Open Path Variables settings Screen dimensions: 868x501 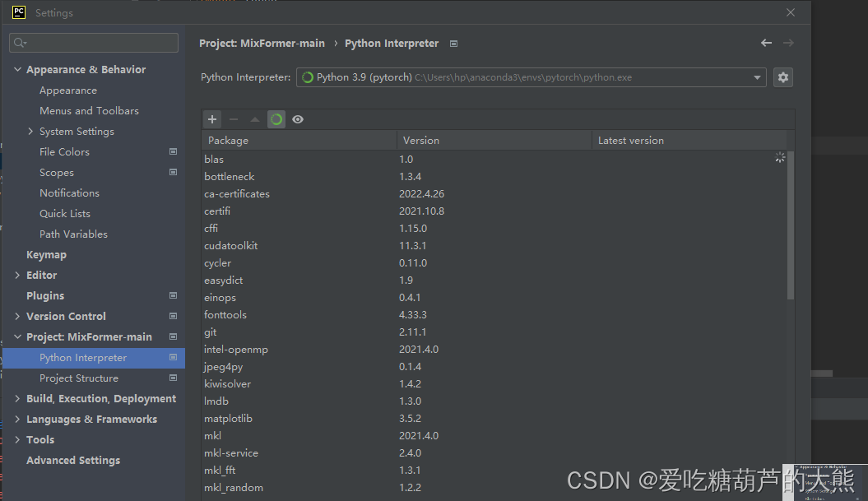coord(73,234)
